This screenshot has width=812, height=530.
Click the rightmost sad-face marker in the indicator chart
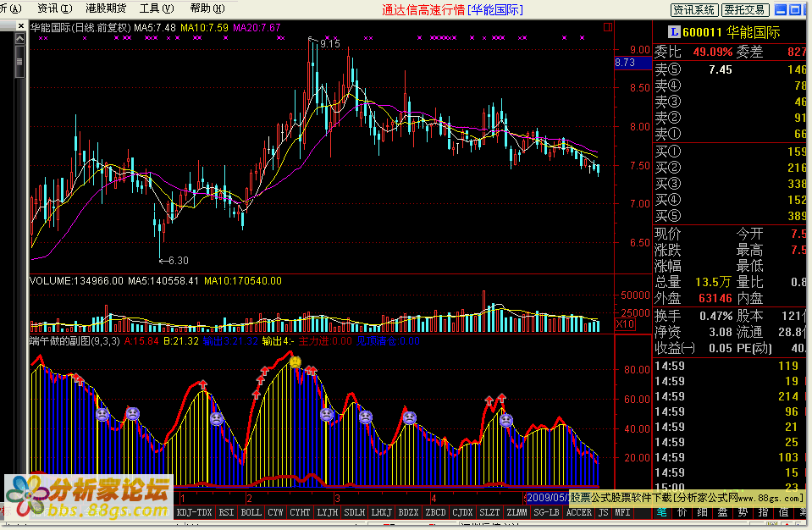506,420
